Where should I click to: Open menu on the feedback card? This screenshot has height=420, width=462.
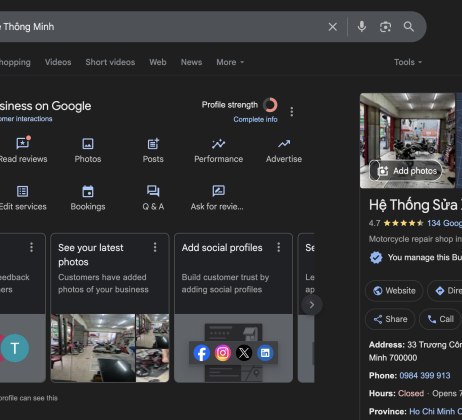pyautogui.click(x=31, y=247)
